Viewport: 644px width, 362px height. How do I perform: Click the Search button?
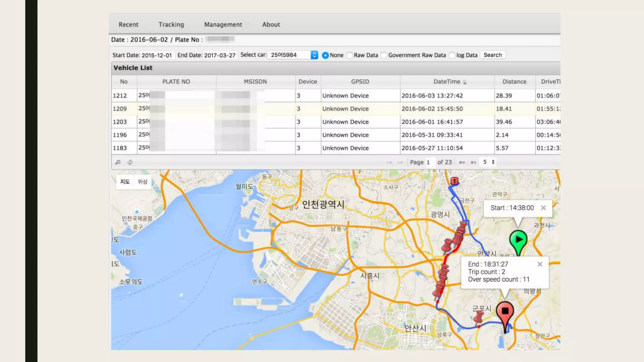coord(492,55)
